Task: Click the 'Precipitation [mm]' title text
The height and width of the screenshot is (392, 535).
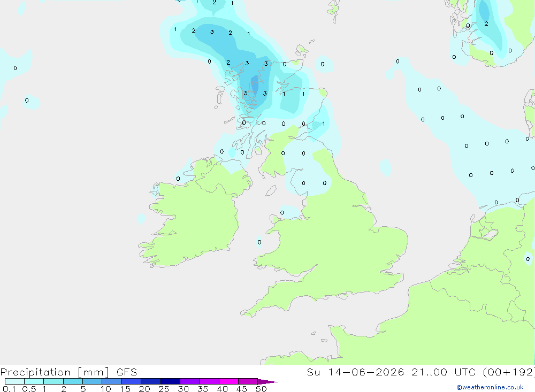Action: tap(55, 372)
